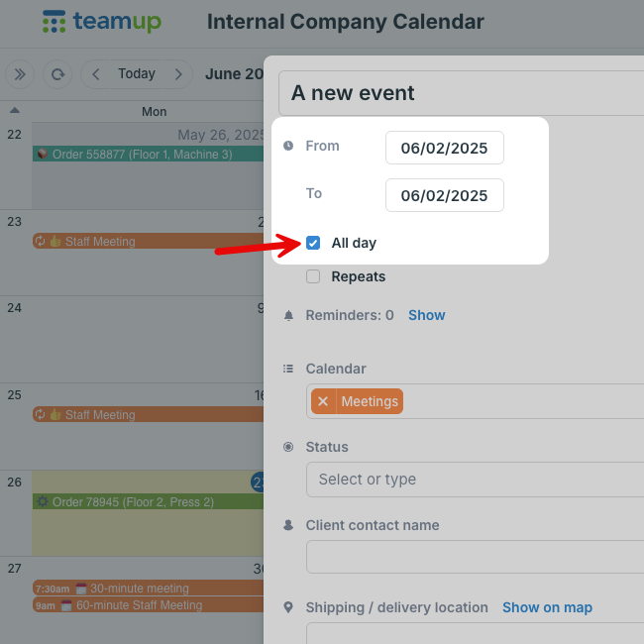Open the From date picker field
644x644 pixels.
(445, 148)
